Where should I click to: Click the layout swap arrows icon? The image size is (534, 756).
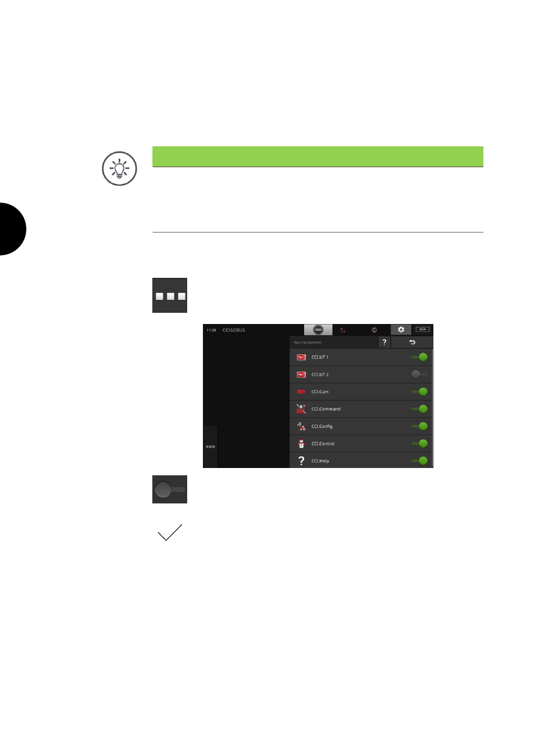423,330
